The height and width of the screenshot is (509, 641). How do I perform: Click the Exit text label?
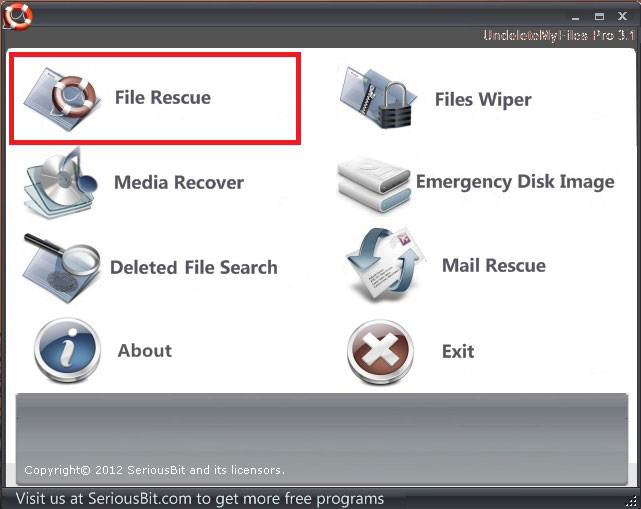tap(458, 351)
